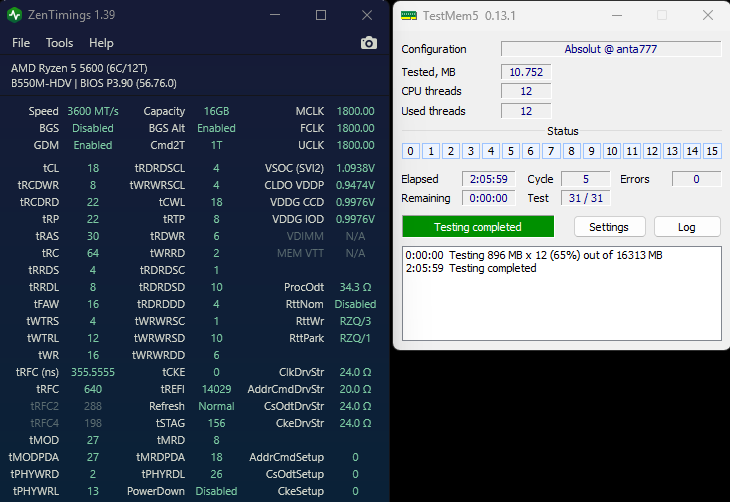730x502 pixels.
Task: Click the CPU threads value field
Action: pyautogui.click(x=526, y=91)
